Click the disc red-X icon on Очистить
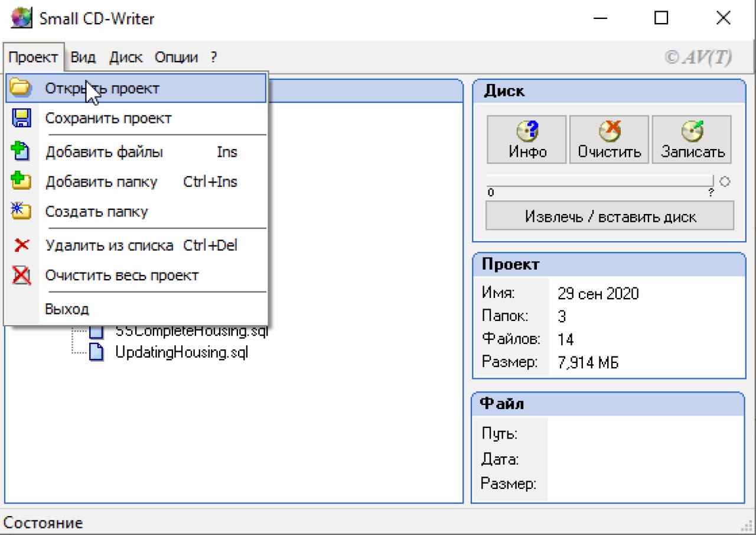The image size is (756, 535). click(610, 131)
